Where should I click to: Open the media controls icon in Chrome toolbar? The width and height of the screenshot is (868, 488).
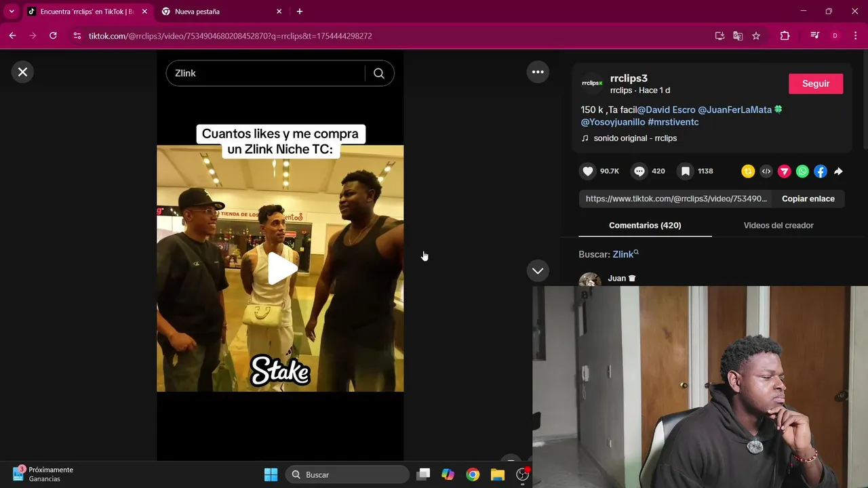[815, 36]
